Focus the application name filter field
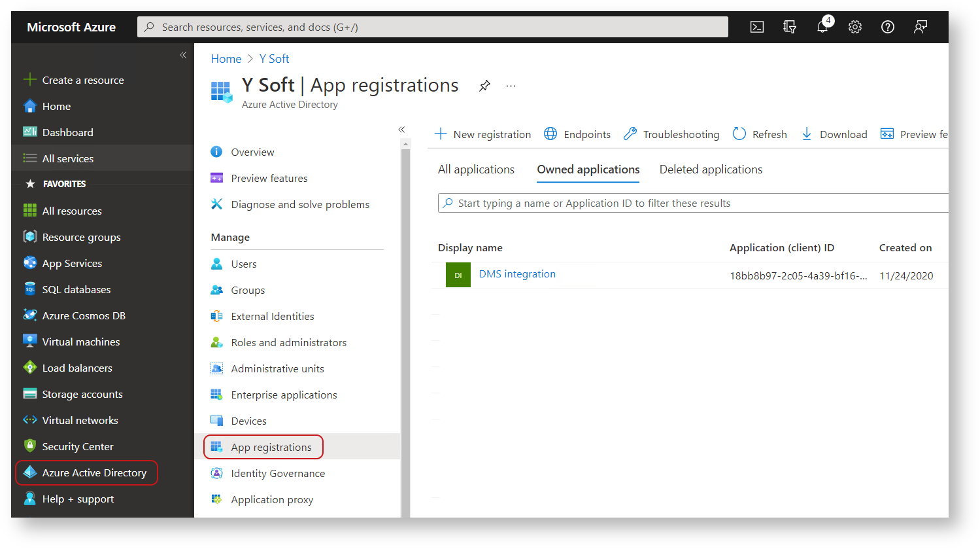 pos(693,203)
